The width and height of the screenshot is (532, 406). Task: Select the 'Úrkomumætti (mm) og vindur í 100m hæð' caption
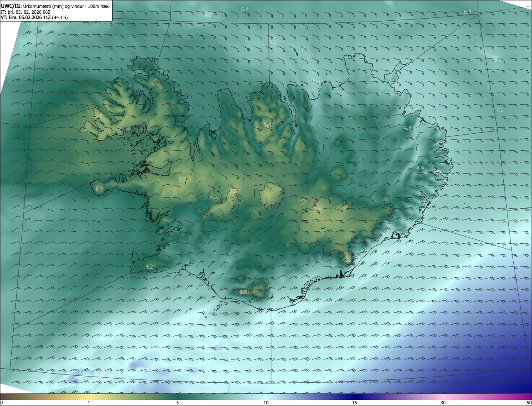66,6
